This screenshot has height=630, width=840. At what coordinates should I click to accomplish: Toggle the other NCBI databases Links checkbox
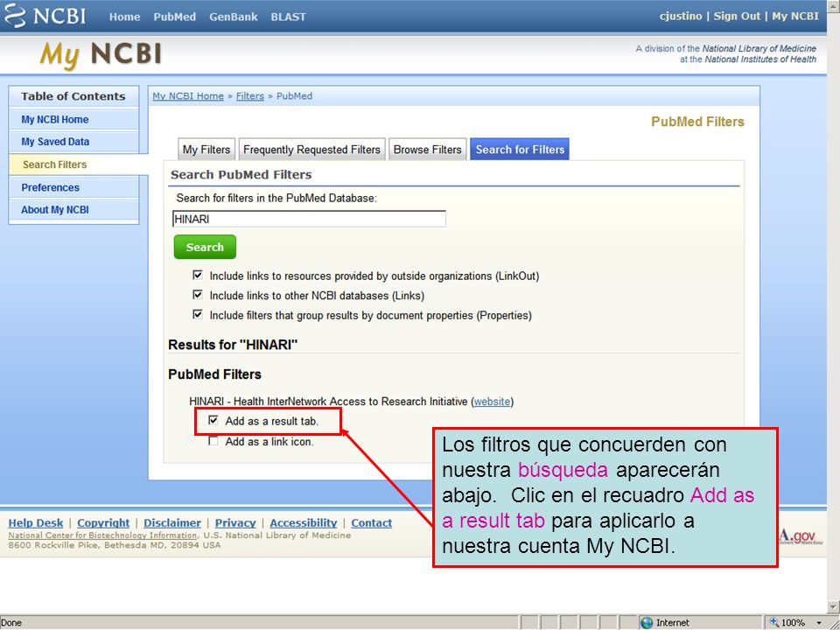pyautogui.click(x=198, y=295)
